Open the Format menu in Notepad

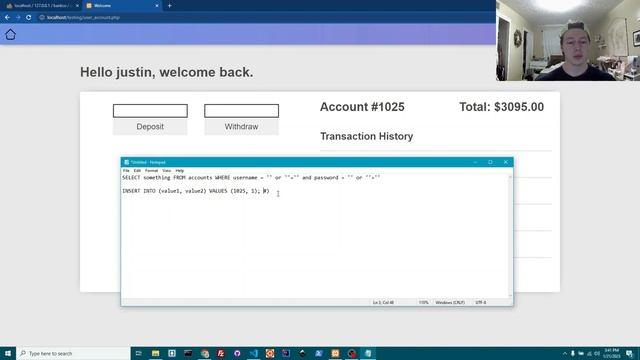(151, 171)
